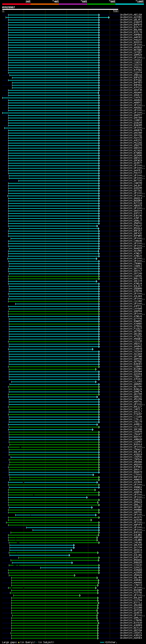Open UniRef100_B4FMD3 hit

coord(131,82)
